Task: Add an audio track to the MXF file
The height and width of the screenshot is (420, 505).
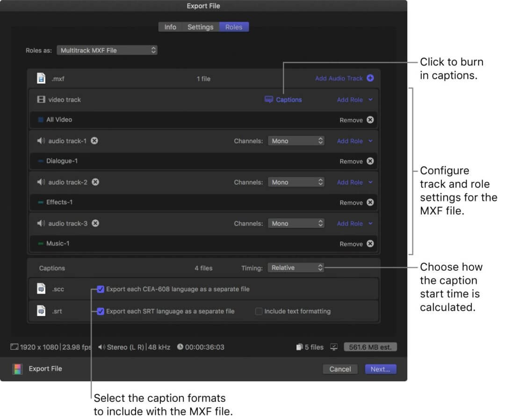Action: click(x=345, y=78)
